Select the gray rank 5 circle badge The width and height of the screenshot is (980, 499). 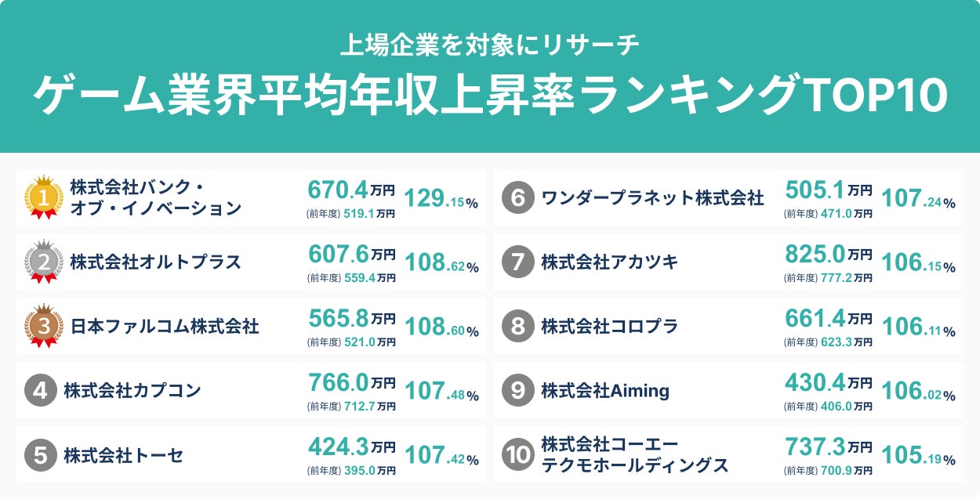[40, 454]
